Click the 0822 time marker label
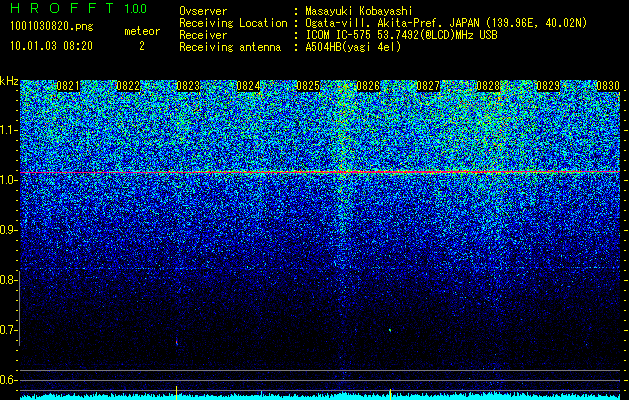 (128, 86)
